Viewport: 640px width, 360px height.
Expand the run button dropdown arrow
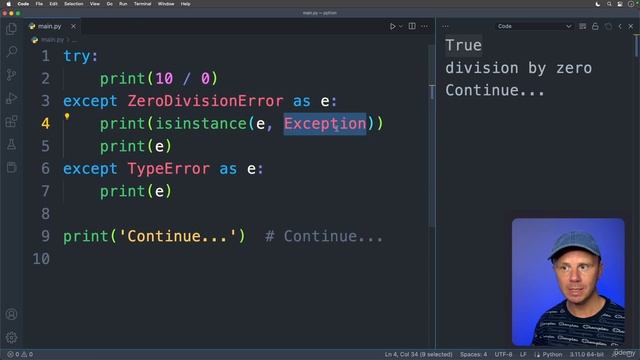(x=401, y=26)
